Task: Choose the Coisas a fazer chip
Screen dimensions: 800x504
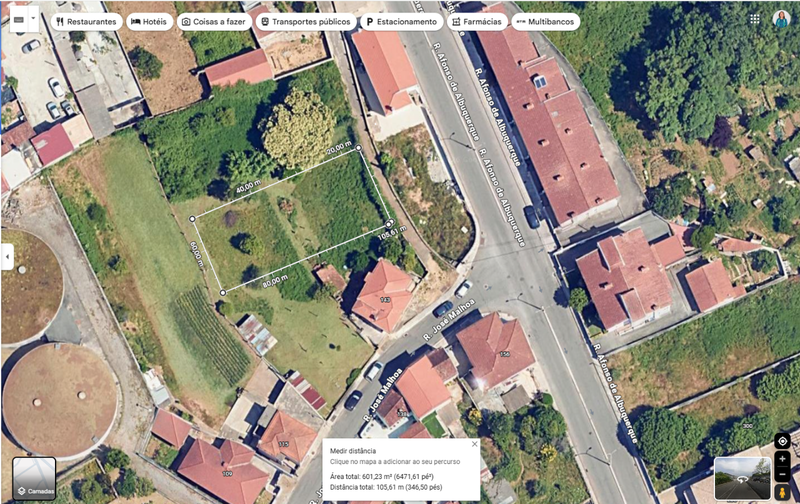Action: pos(214,22)
